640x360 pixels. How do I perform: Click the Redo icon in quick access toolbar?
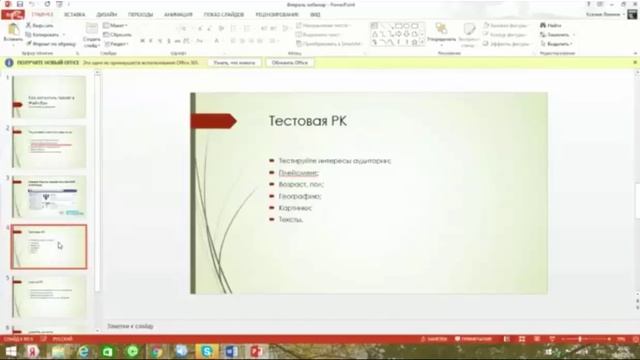pos(47,4)
